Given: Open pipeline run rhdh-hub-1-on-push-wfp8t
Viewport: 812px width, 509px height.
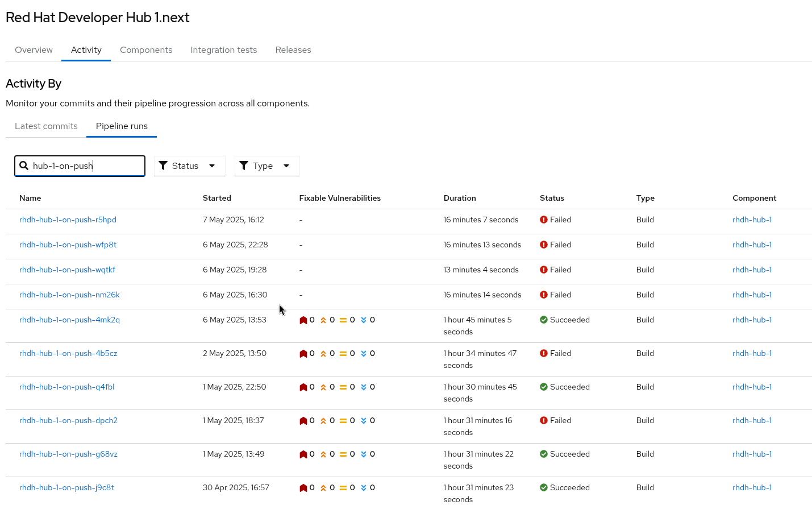Looking at the screenshot, I should coord(68,245).
